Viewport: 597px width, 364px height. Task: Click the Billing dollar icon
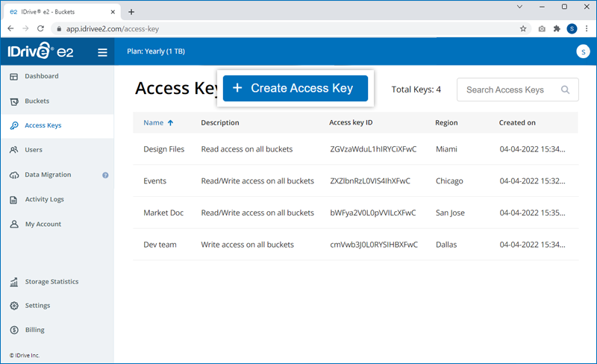coord(14,330)
